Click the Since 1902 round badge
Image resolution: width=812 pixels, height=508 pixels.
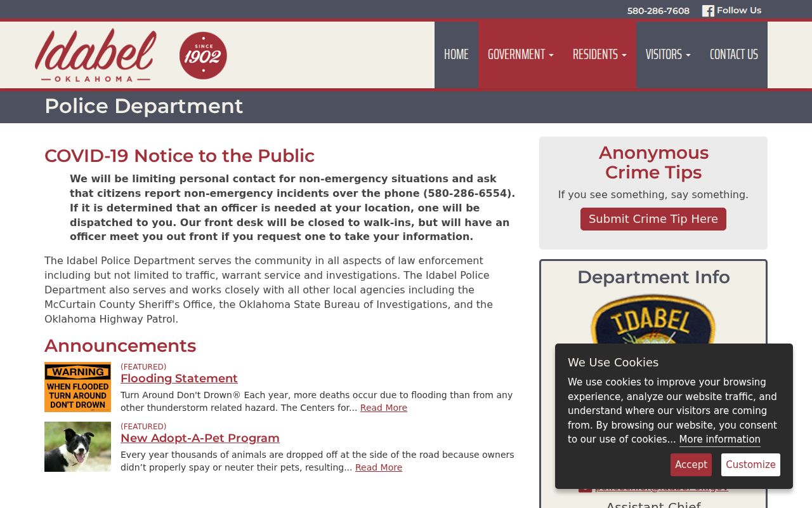tap(203, 55)
